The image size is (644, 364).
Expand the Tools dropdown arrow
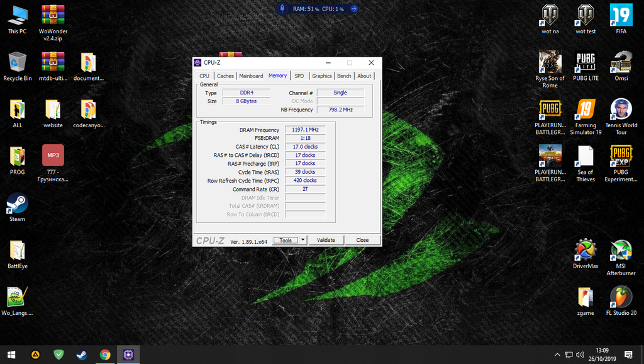pos(303,240)
